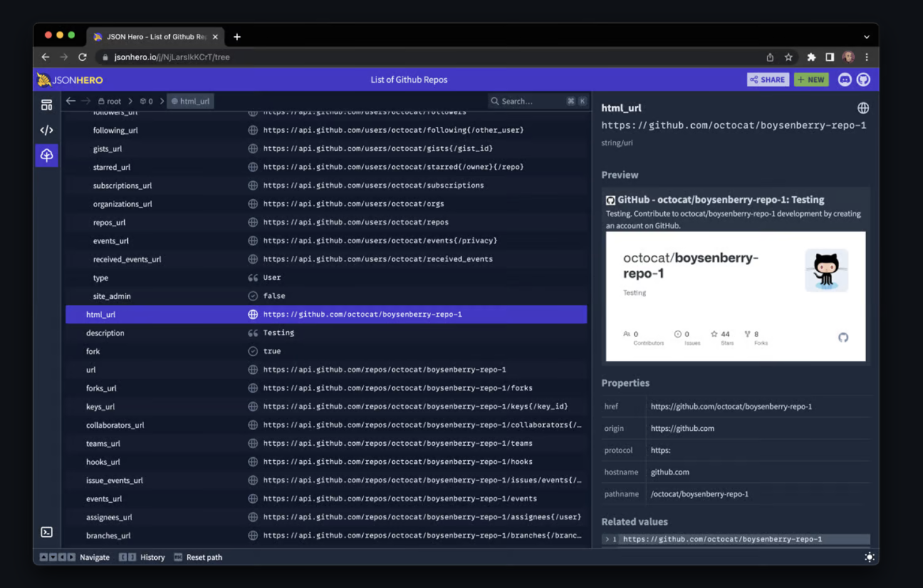Viewport: 923px width, 588px height.
Task: Open a new browser tab
Action: tap(237, 37)
